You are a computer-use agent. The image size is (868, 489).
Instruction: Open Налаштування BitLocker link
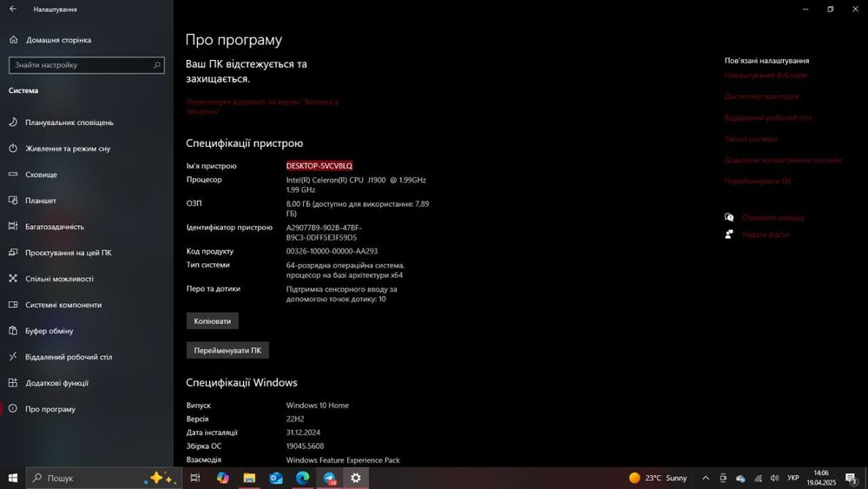point(766,75)
